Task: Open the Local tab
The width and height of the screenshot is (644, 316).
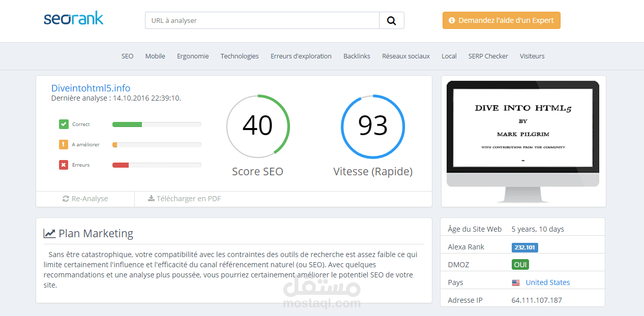Action: pyautogui.click(x=449, y=56)
